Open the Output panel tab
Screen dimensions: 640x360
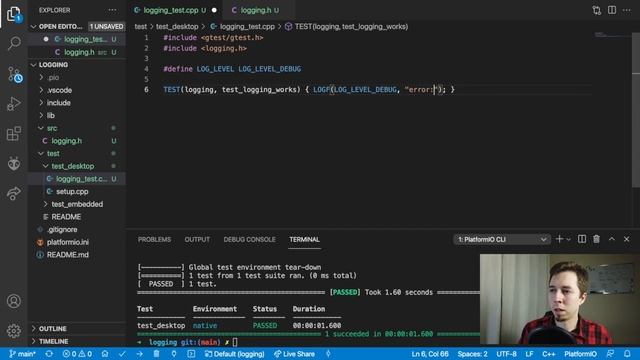197,240
